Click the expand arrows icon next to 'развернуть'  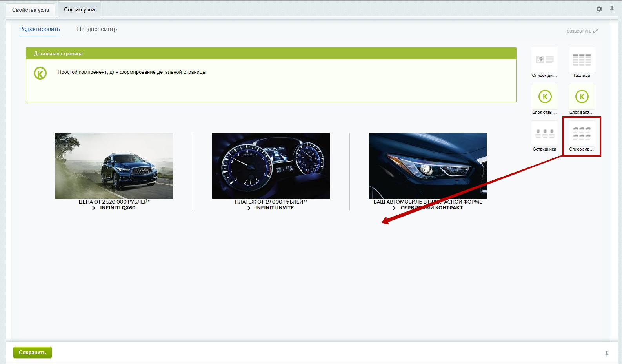pyautogui.click(x=596, y=31)
